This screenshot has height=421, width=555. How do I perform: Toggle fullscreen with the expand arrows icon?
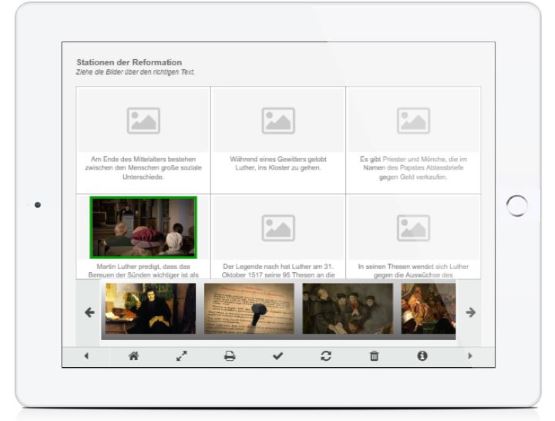[x=182, y=356]
